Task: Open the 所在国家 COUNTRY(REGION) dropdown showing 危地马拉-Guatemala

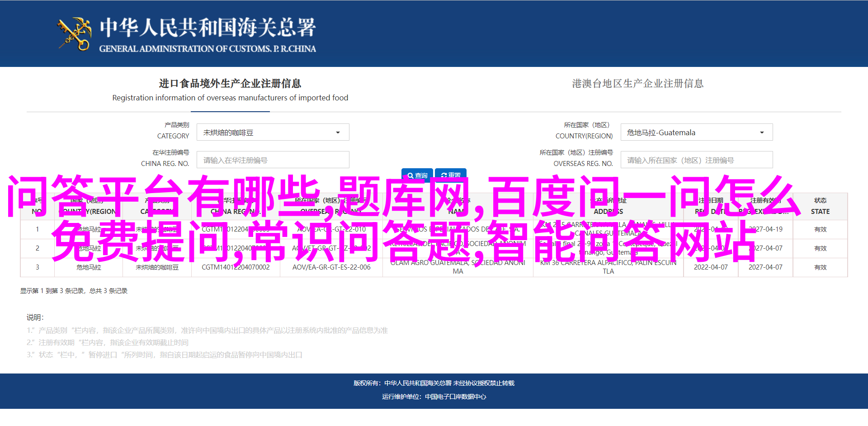Action: pyautogui.click(x=697, y=133)
